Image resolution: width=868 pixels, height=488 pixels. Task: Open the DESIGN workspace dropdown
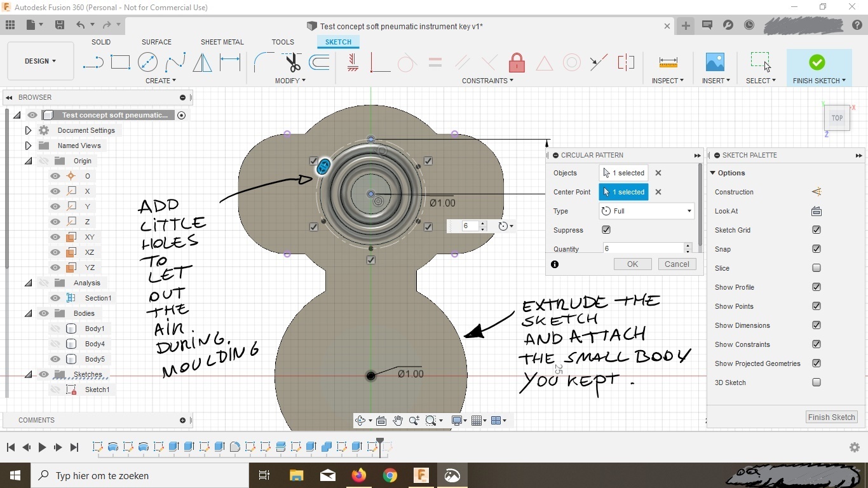[41, 61]
